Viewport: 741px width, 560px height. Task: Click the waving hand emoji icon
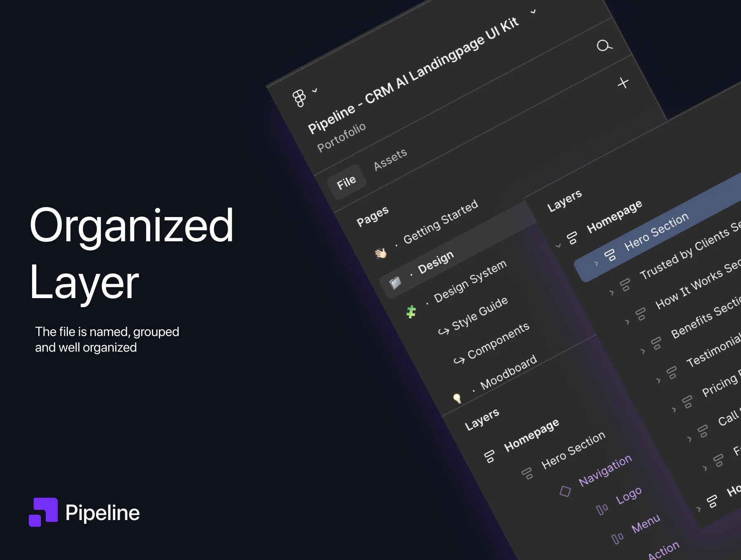(381, 253)
